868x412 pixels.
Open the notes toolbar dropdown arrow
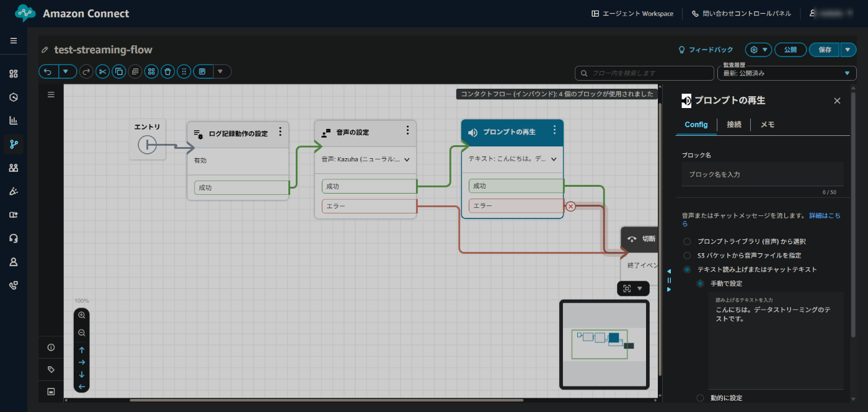[x=221, y=71]
